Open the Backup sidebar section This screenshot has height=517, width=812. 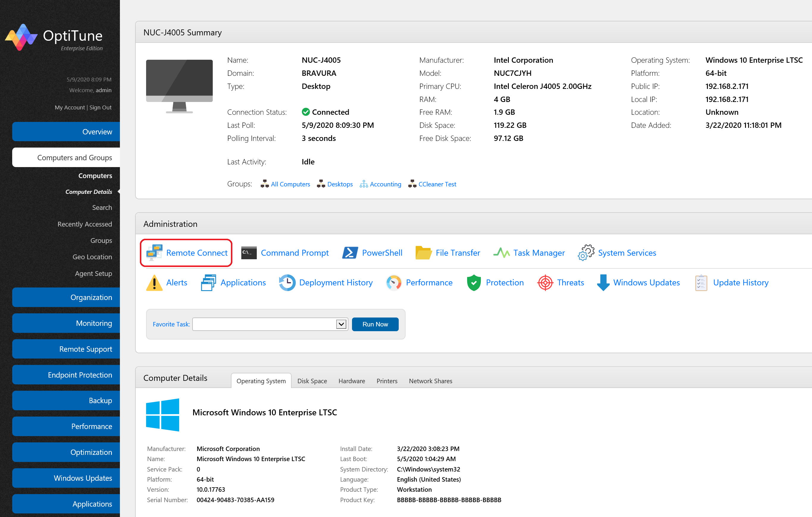[x=66, y=400]
